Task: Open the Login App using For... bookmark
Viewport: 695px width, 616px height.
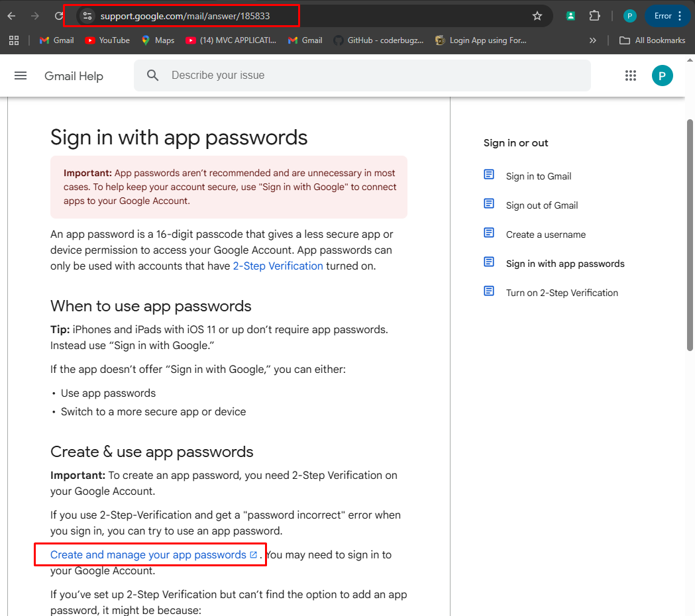Action: pyautogui.click(x=481, y=40)
